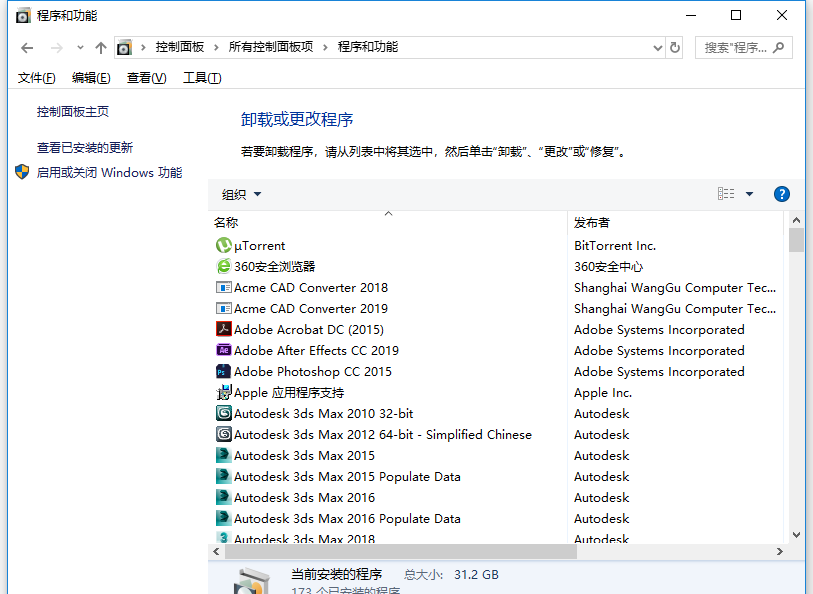Select the µTorrent program name
The height and width of the screenshot is (594, 813).
(x=259, y=246)
